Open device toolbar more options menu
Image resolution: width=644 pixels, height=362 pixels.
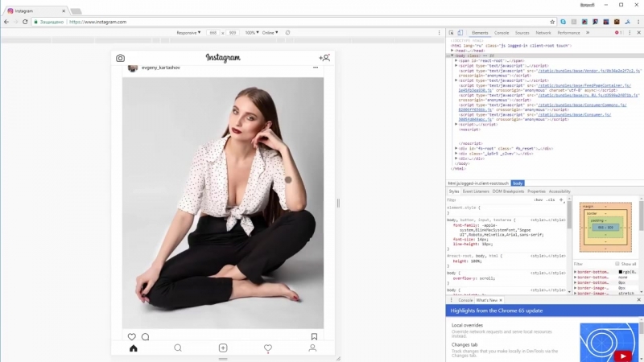pos(439,32)
